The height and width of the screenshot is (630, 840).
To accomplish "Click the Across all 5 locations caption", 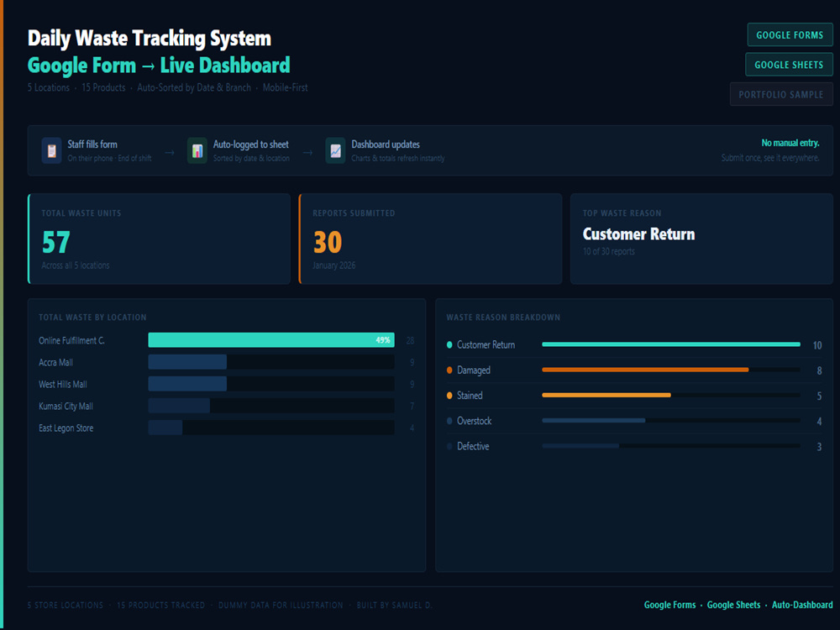I will tap(76, 265).
